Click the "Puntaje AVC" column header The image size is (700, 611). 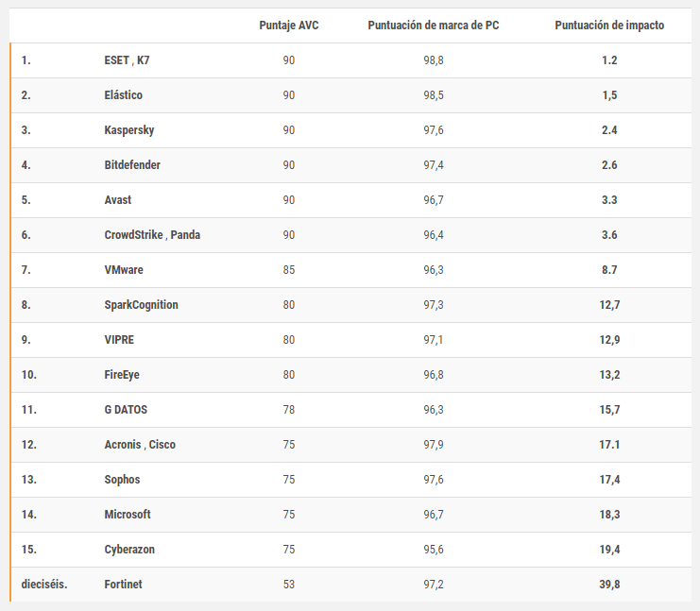click(x=288, y=25)
